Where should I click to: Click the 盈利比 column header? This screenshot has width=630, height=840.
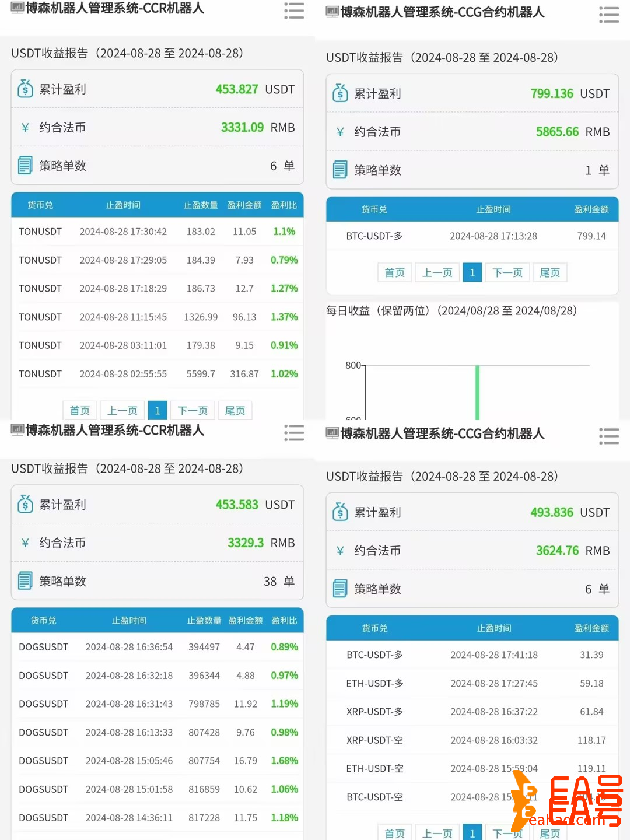[284, 205]
